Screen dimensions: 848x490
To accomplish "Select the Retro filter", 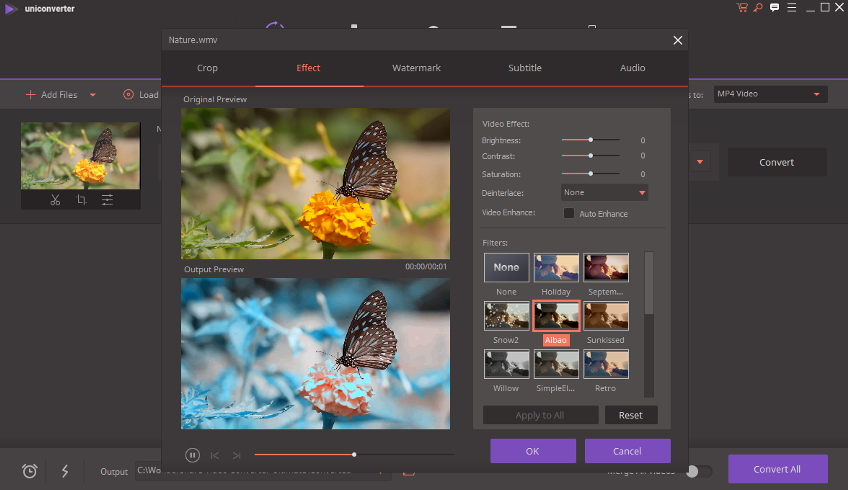I will click(606, 364).
